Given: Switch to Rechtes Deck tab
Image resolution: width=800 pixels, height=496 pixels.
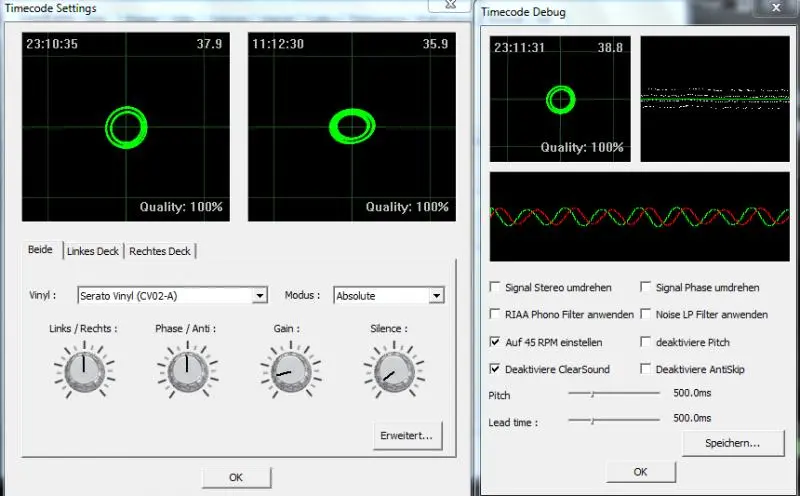Looking at the screenshot, I should point(160,251).
